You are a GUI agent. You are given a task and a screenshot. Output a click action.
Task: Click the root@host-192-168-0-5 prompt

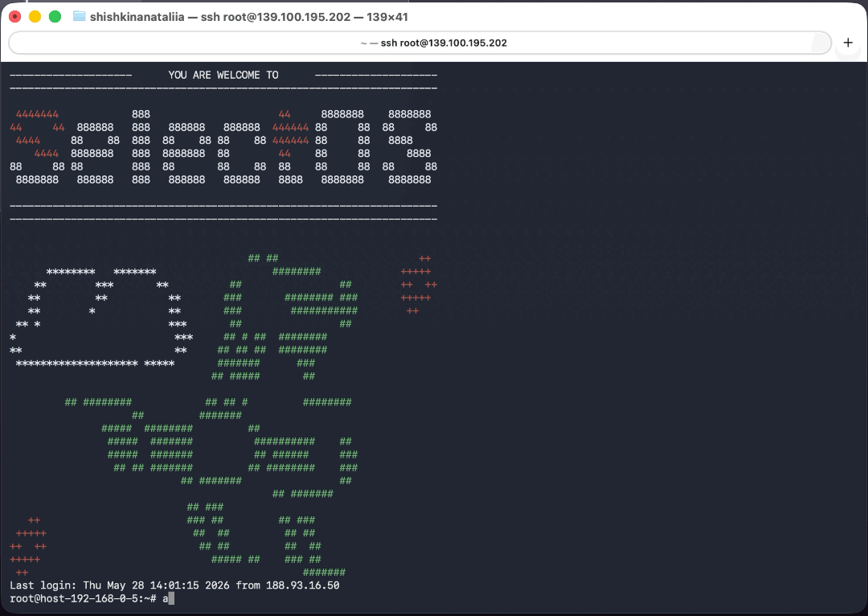click(x=83, y=598)
